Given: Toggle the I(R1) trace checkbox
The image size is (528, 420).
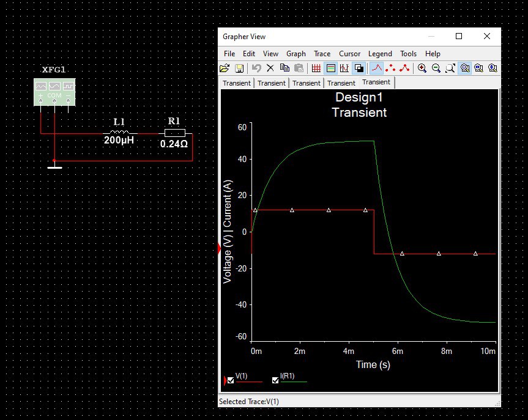Looking at the screenshot, I should tap(275, 380).
